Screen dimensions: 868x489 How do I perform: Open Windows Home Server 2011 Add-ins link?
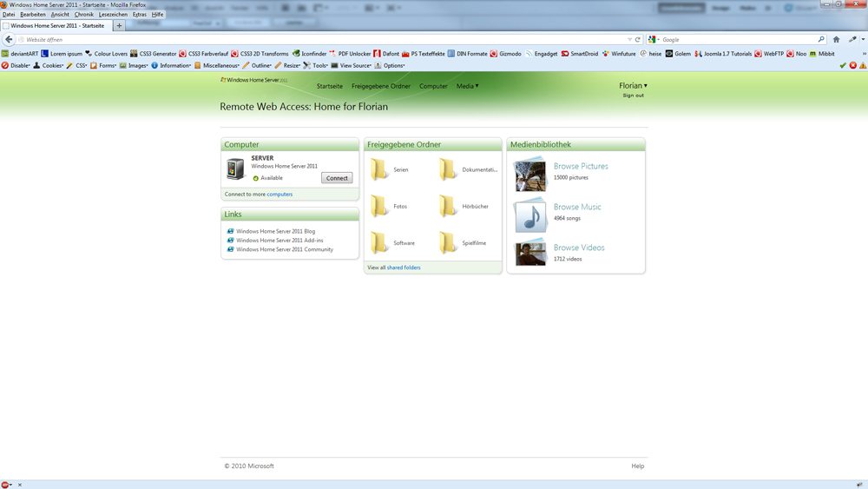[x=279, y=241]
